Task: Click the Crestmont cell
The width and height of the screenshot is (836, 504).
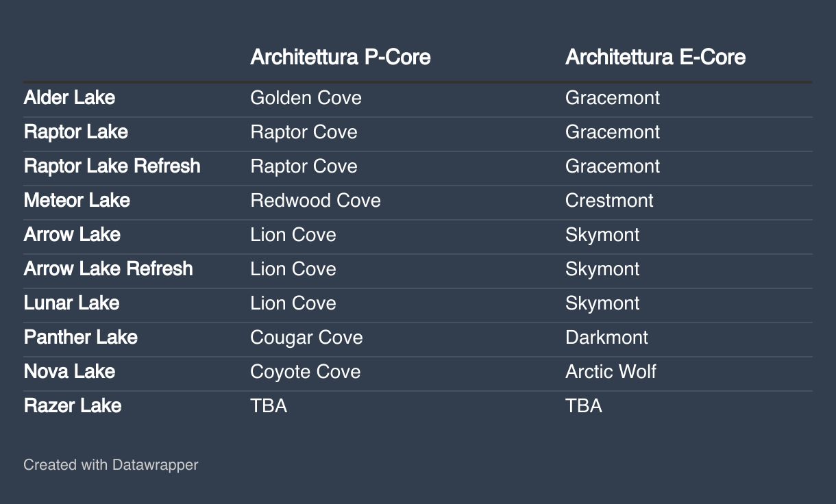Action: pos(609,201)
